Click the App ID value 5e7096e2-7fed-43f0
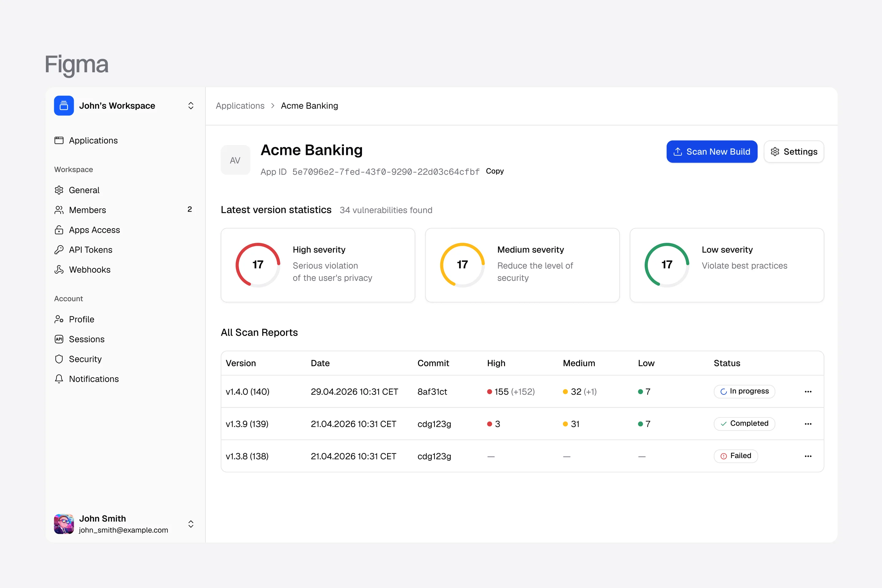Viewport: 882px width, 588px height. coord(386,172)
